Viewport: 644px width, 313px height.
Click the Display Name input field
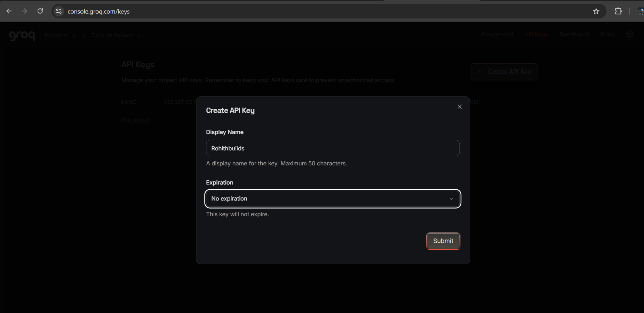coord(333,148)
